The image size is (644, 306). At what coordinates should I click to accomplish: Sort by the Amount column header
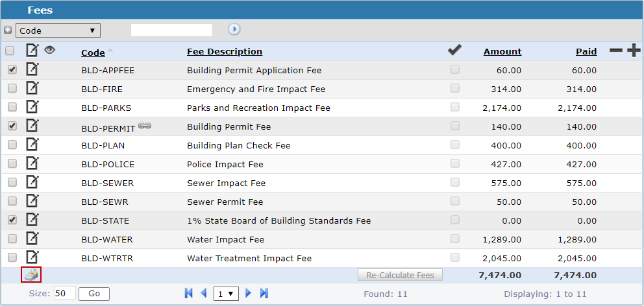click(502, 52)
